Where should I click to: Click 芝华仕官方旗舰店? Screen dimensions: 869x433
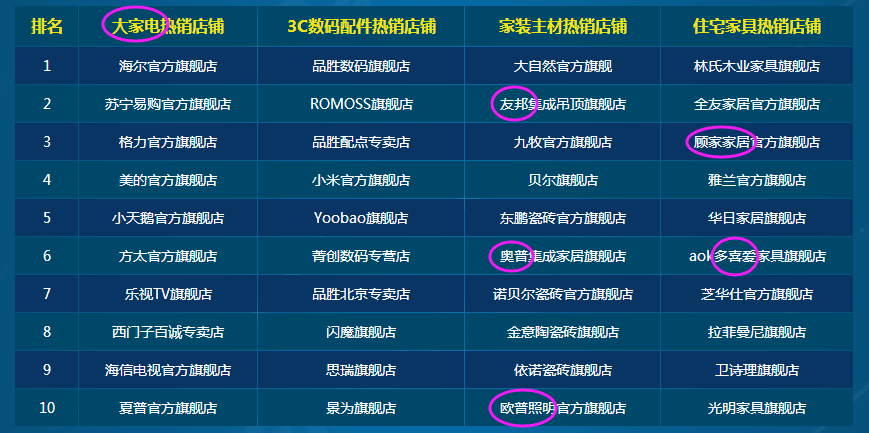pos(756,294)
